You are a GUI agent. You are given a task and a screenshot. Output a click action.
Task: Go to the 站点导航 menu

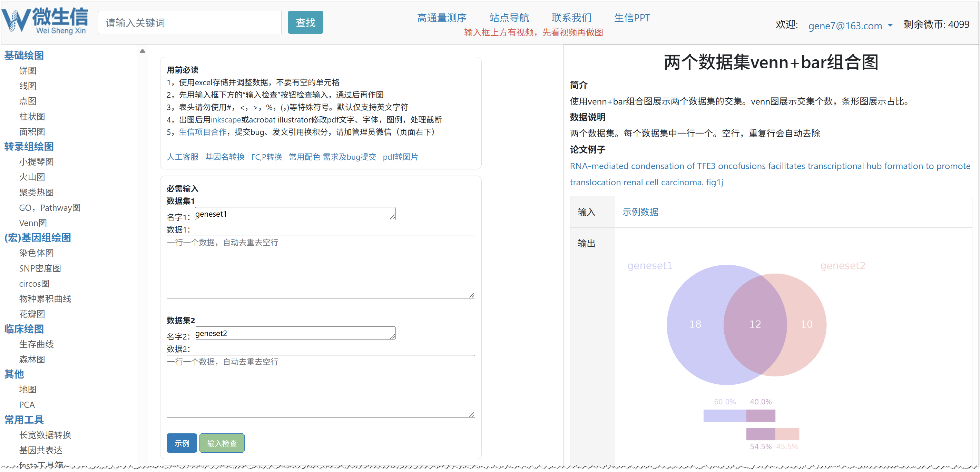(509, 18)
